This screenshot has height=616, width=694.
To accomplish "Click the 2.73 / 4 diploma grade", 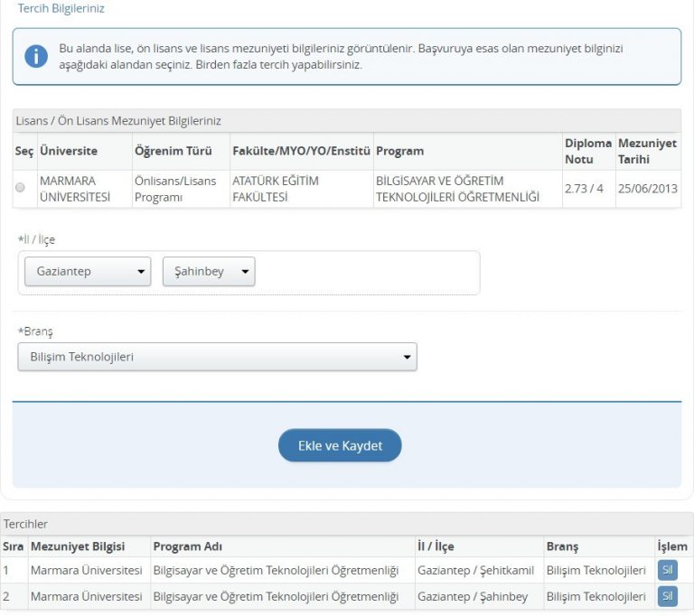I will tap(584, 189).
